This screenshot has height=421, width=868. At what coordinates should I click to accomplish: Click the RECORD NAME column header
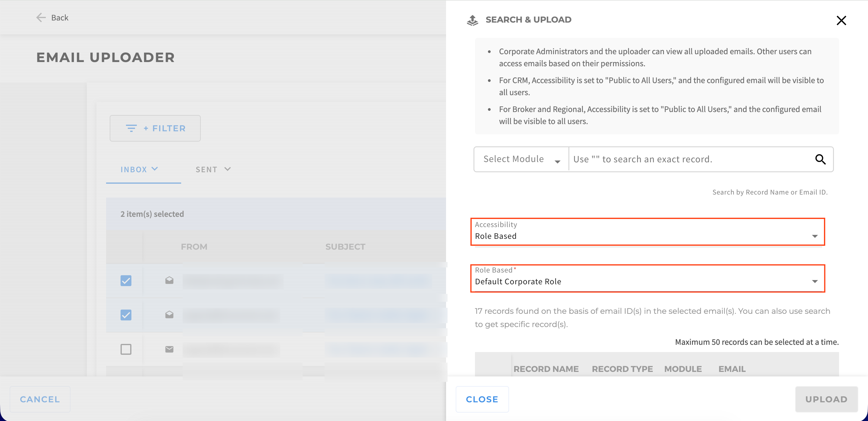[546, 369]
